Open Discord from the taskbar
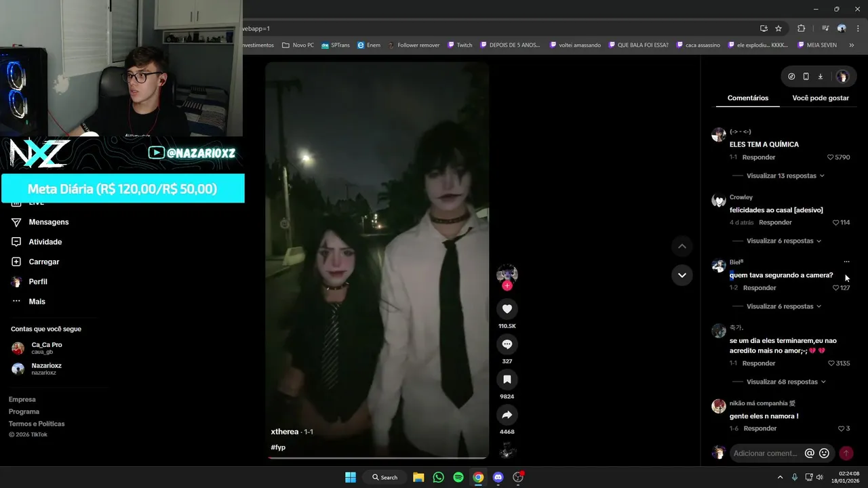The width and height of the screenshot is (868, 488). pos(498,477)
